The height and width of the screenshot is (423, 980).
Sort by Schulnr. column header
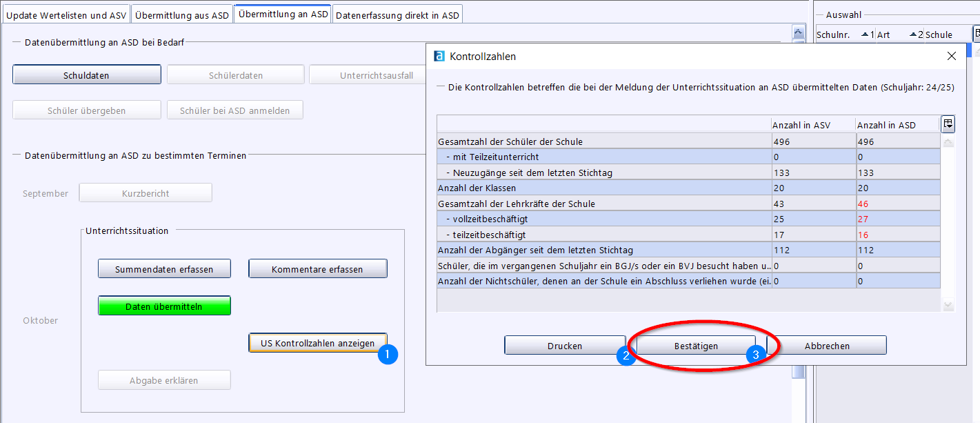coord(845,35)
